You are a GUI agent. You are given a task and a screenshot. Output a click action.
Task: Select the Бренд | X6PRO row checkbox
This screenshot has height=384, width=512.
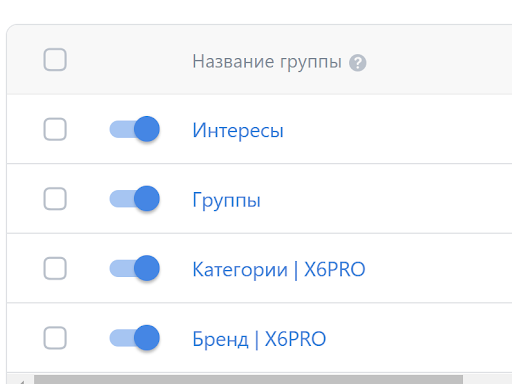pos(55,338)
